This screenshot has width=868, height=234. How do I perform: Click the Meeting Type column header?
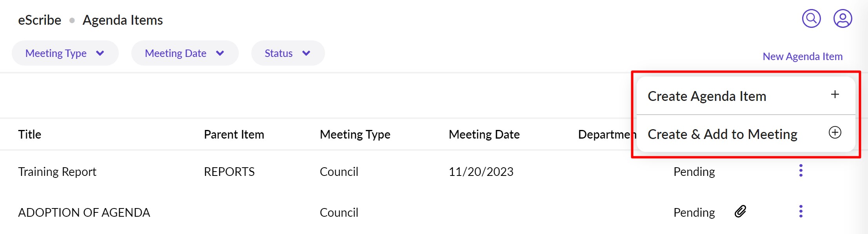pyautogui.click(x=355, y=135)
